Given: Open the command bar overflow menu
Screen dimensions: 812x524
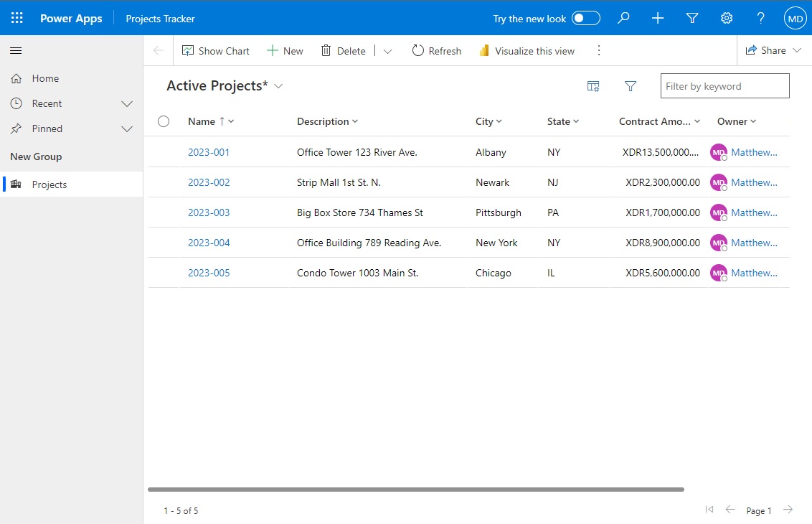Looking at the screenshot, I should tap(599, 50).
